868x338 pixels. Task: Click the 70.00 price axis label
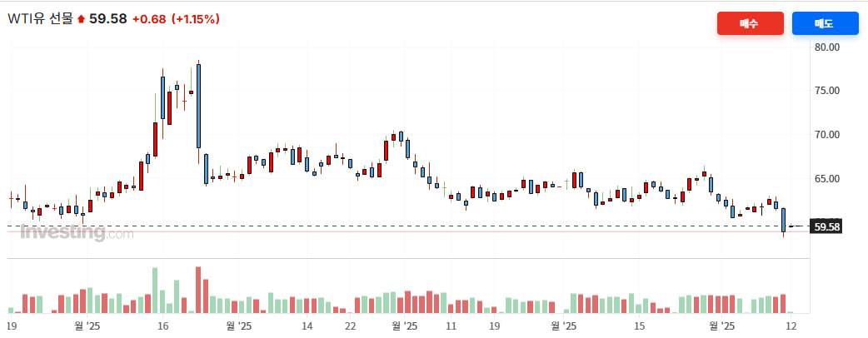pos(826,135)
